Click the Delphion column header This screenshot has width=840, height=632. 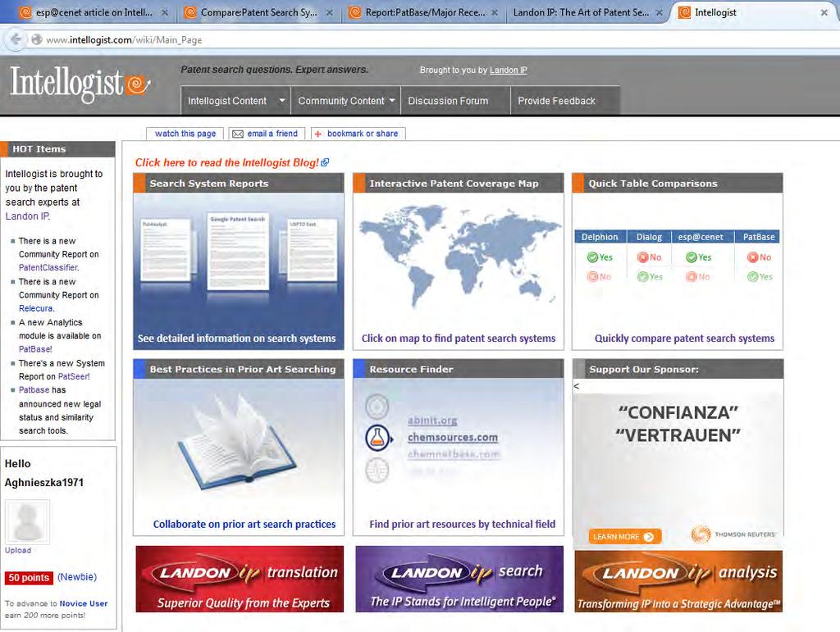pyautogui.click(x=600, y=237)
